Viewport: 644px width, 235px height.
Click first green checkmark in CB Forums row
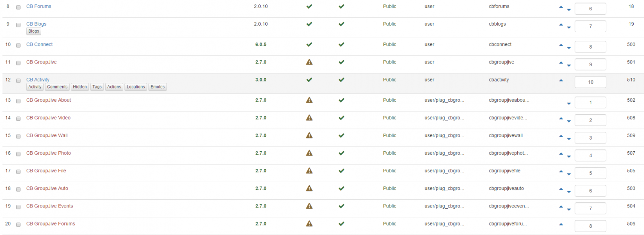pyautogui.click(x=309, y=6)
